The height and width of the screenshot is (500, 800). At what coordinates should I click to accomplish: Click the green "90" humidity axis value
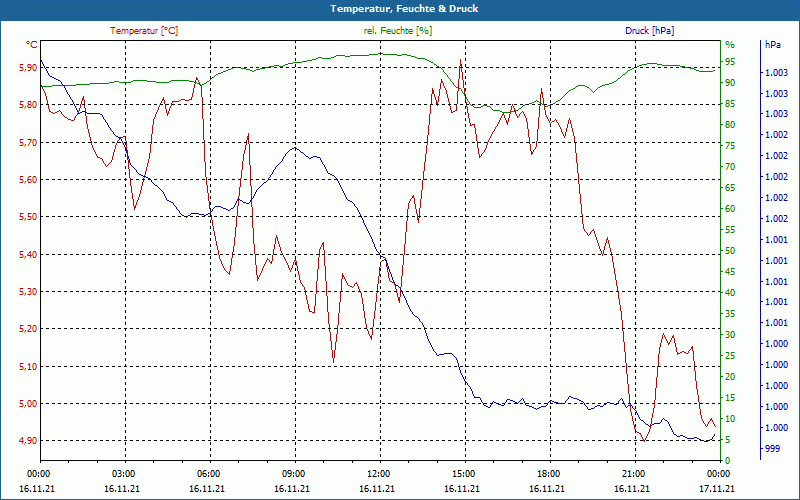tap(730, 83)
